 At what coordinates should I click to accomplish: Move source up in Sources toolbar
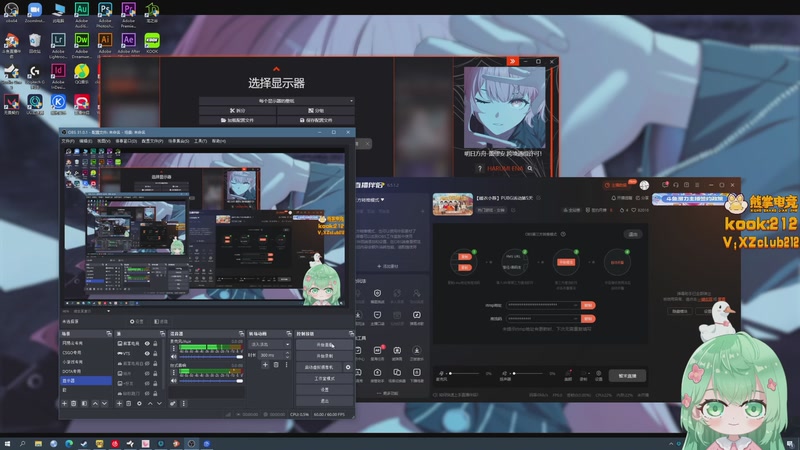150,404
